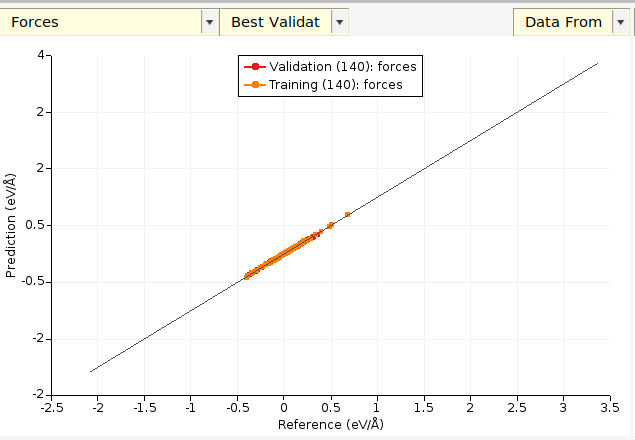Click the 3.5 tick label on the x-axis
This screenshot has height=440, width=635.
[x=609, y=408]
